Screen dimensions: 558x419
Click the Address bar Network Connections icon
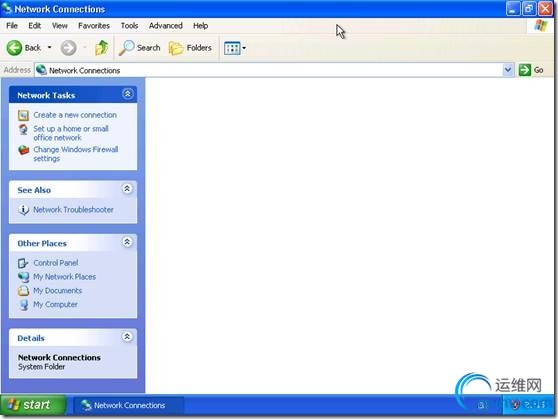click(41, 70)
